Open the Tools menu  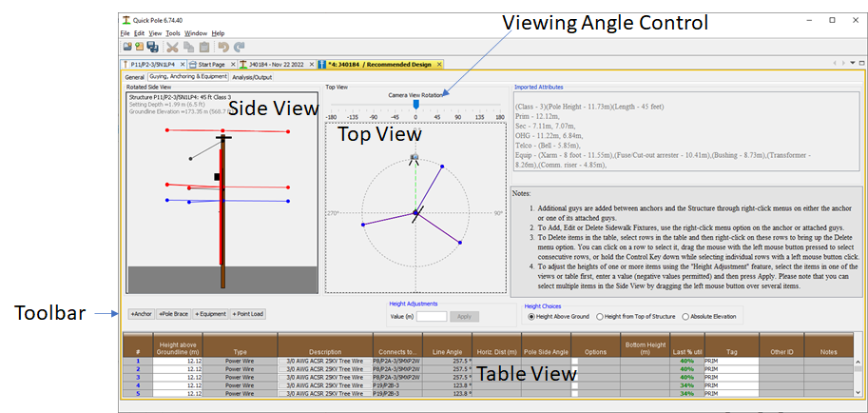(173, 33)
